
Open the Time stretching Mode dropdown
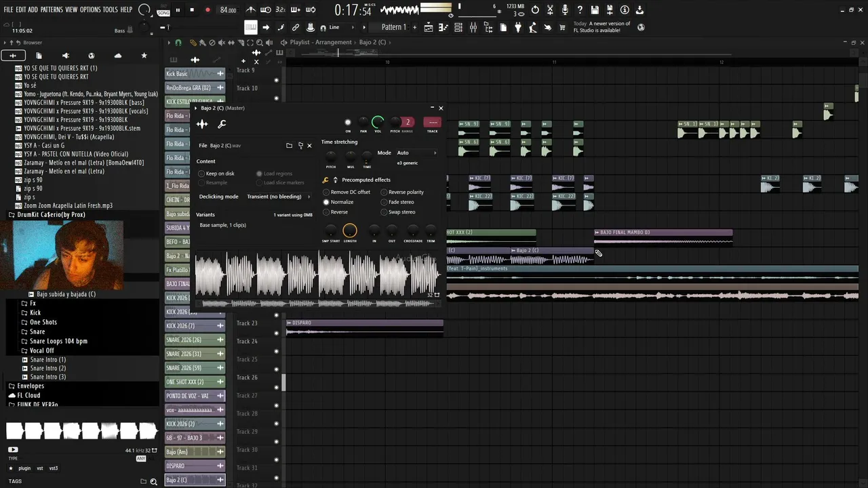pos(416,152)
